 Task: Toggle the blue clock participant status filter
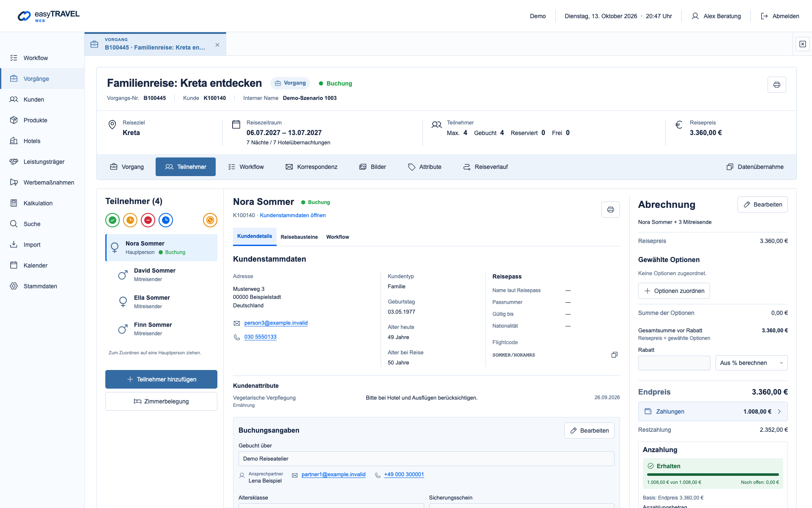pos(166,220)
